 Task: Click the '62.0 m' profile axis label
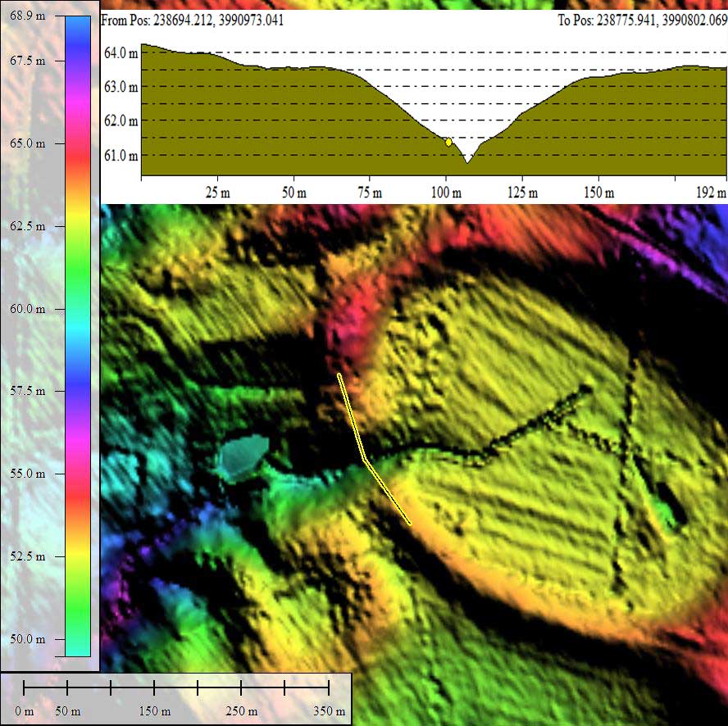click(x=121, y=120)
